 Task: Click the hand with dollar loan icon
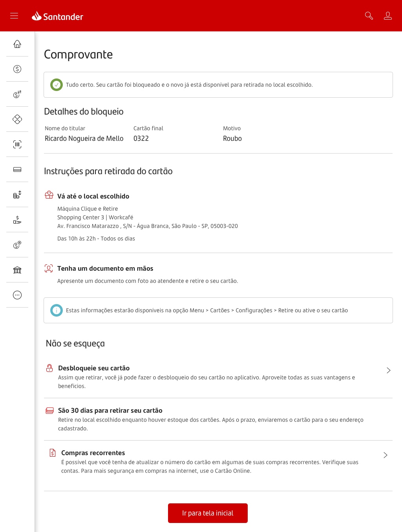coord(17,220)
